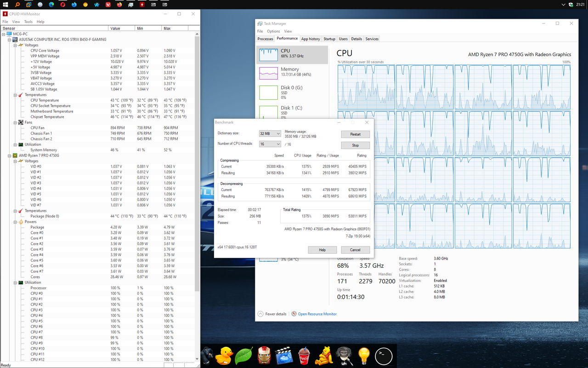Screen dimensions: 588x368
Task: Collapse the MCG-PC tree node
Action: (x=4, y=34)
